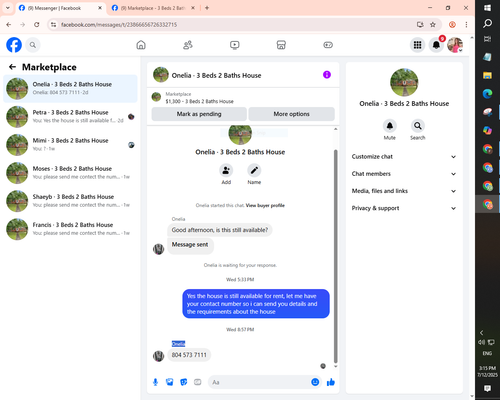Open the Facebook logo home link
This screenshot has width=500, height=400.
14,45
